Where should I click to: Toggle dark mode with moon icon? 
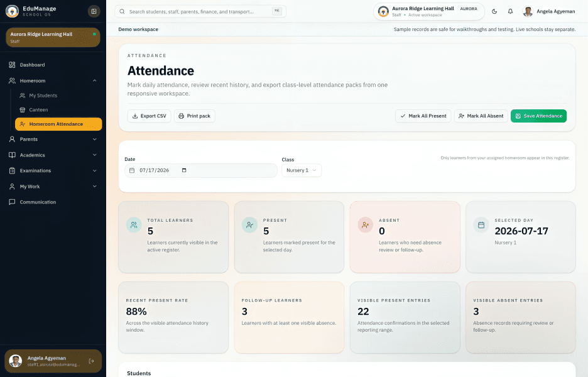coord(494,12)
